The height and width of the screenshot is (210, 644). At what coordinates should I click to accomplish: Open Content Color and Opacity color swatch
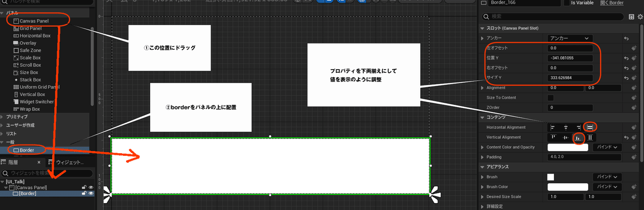point(568,147)
